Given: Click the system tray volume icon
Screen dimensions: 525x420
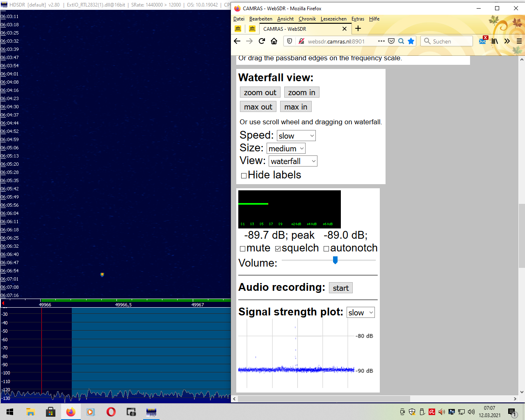Looking at the screenshot, I should 471,412.
